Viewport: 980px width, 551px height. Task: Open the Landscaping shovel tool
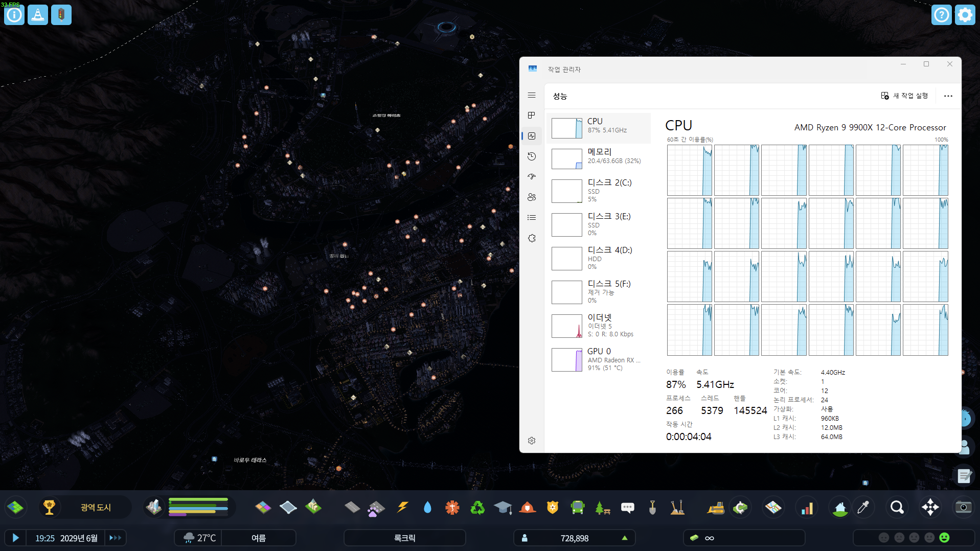point(652,507)
